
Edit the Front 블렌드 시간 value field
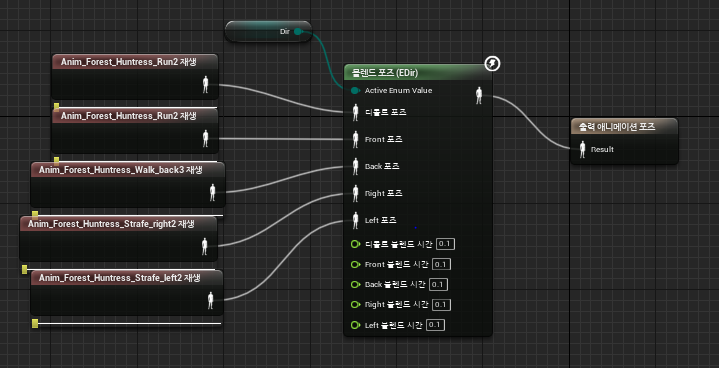coord(442,264)
